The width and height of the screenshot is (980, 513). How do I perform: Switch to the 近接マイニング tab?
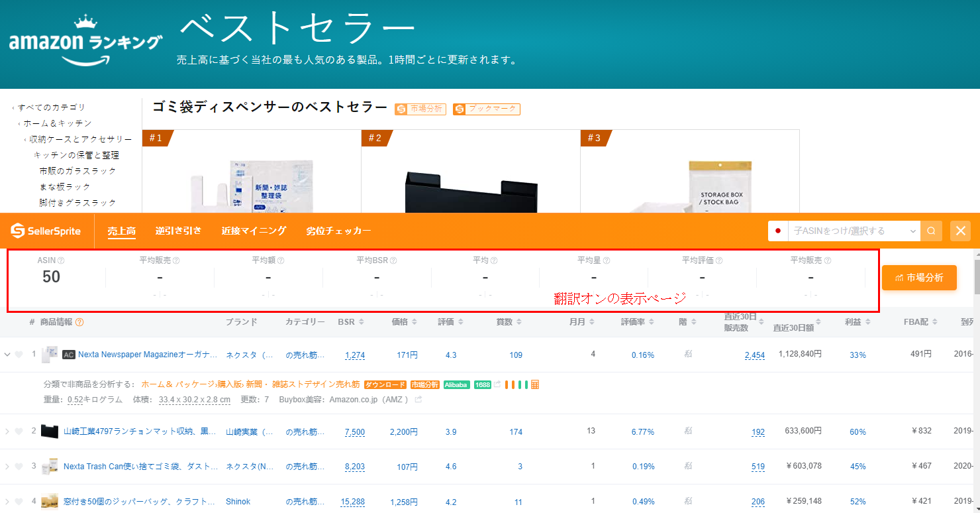254,231
